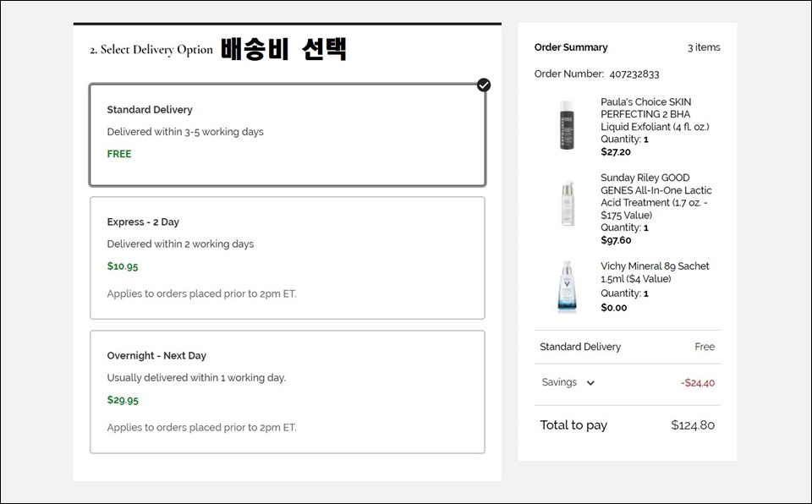Click 'Delivered within 2 working days' text
The height and width of the screenshot is (504, 812).
pyautogui.click(x=180, y=244)
